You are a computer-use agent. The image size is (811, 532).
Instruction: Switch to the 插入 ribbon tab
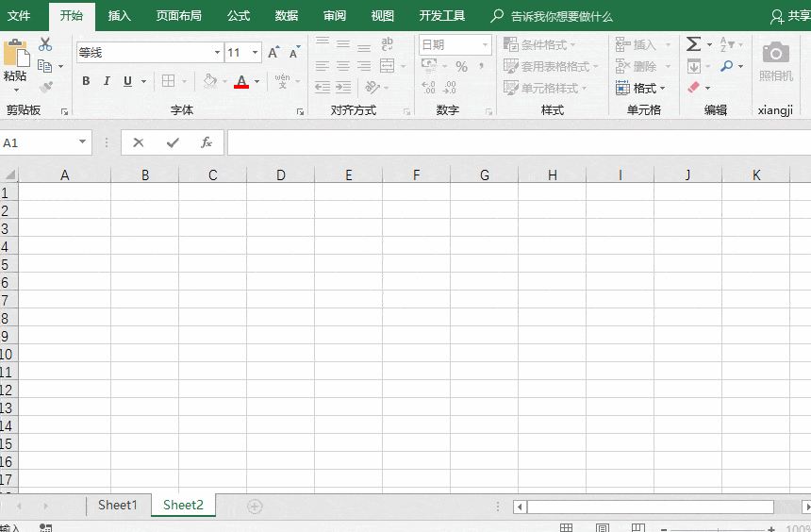coord(120,16)
